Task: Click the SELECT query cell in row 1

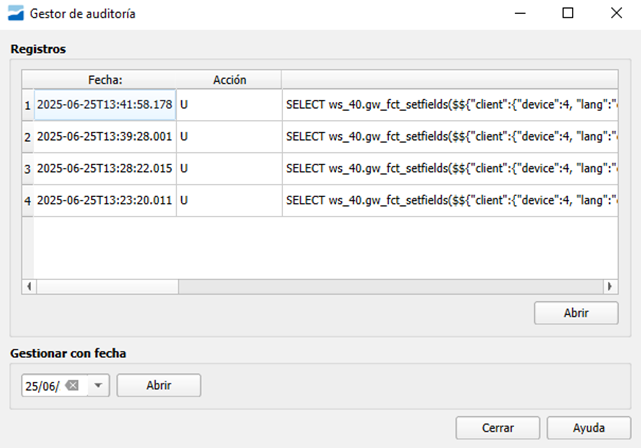Action: (x=450, y=105)
